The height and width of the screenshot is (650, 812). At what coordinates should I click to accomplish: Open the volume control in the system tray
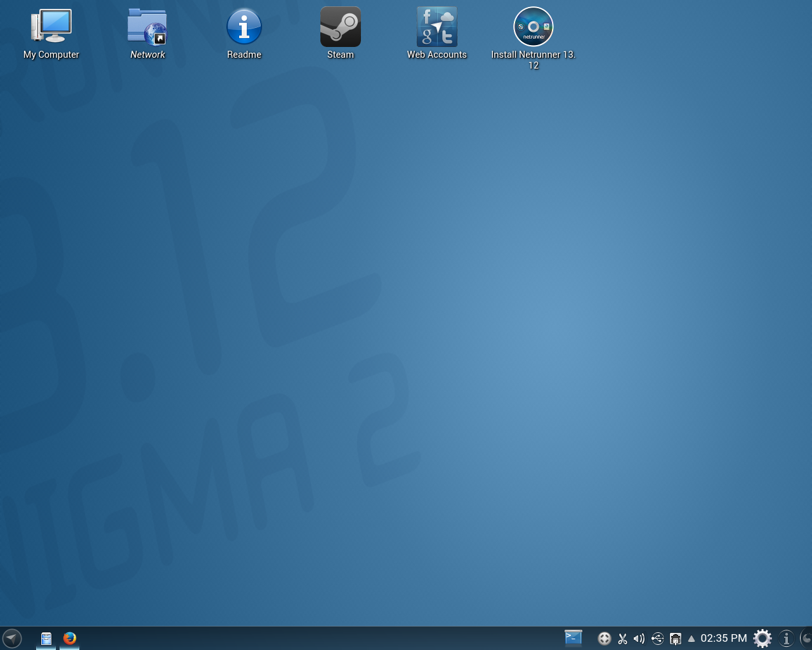tap(639, 639)
